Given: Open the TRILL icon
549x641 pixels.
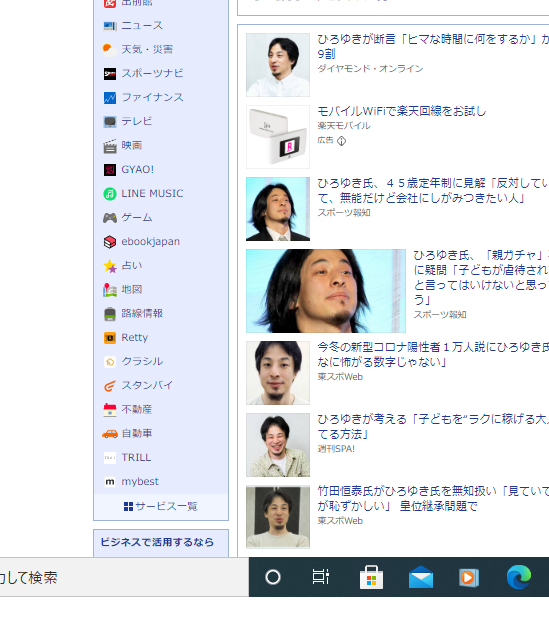Looking at the screenshot, I should (x=110, y=458).
